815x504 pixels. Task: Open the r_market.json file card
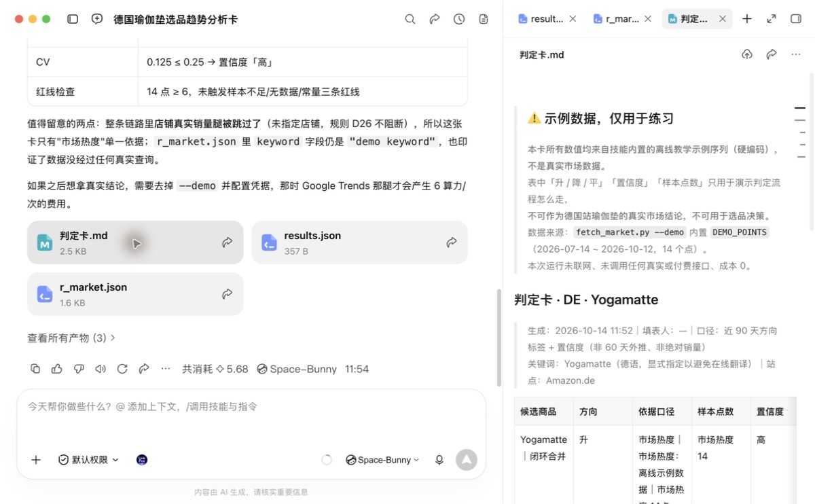[135, 294]
